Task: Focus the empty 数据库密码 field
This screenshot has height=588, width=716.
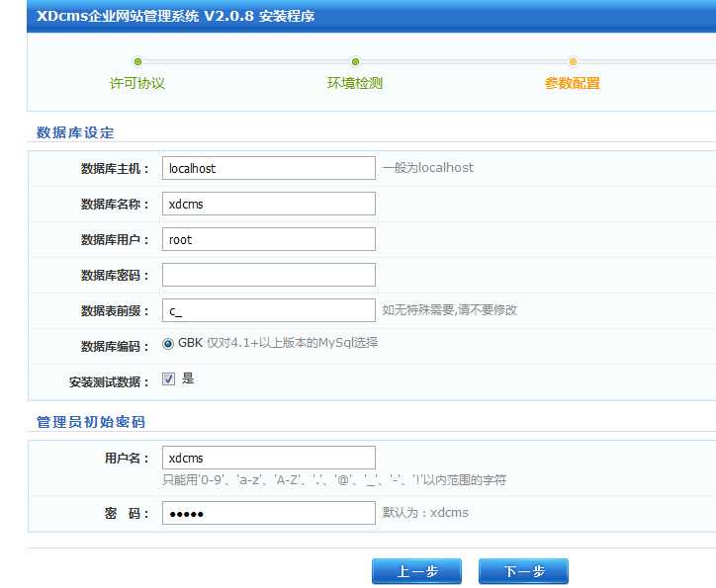Action: 269,275
